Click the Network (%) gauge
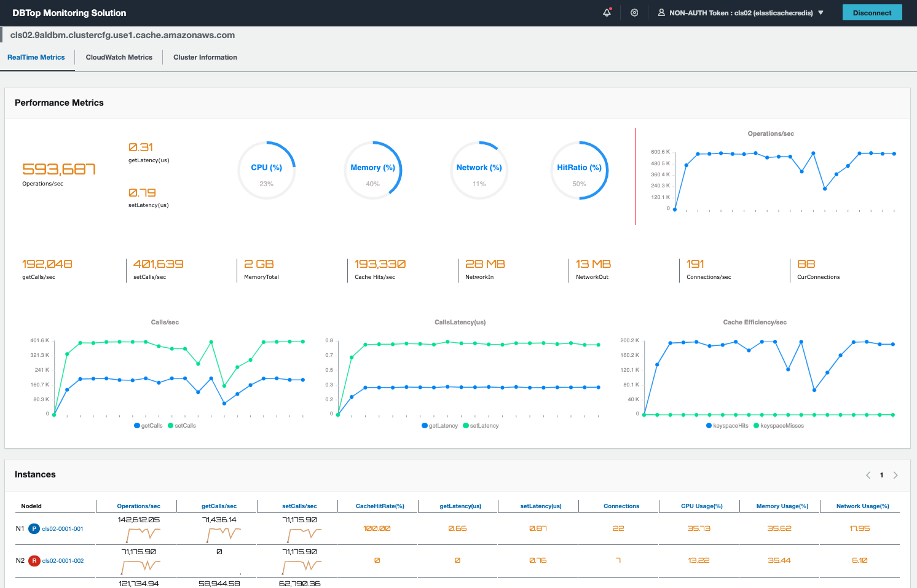The image size is (917, 588). [479, 171]
